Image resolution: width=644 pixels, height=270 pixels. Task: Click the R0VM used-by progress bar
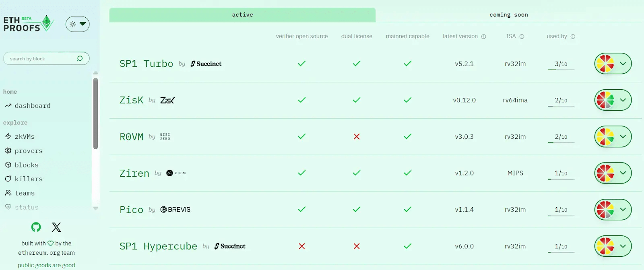point(561,142)
